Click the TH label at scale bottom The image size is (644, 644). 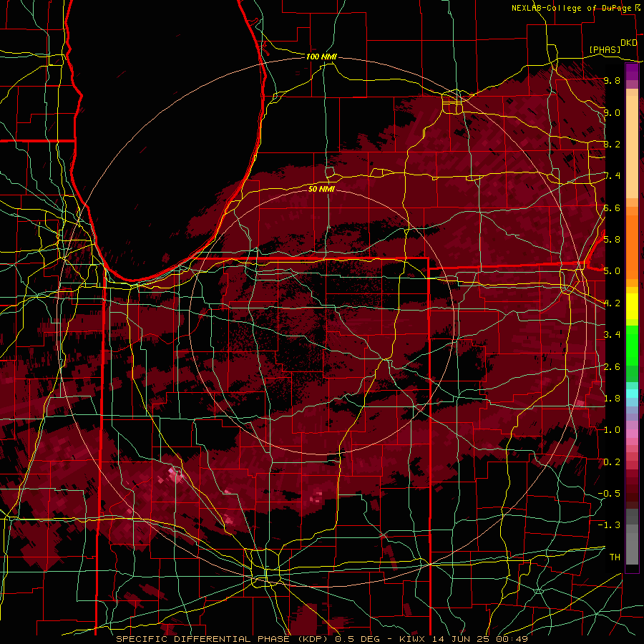tap(615, 557)
